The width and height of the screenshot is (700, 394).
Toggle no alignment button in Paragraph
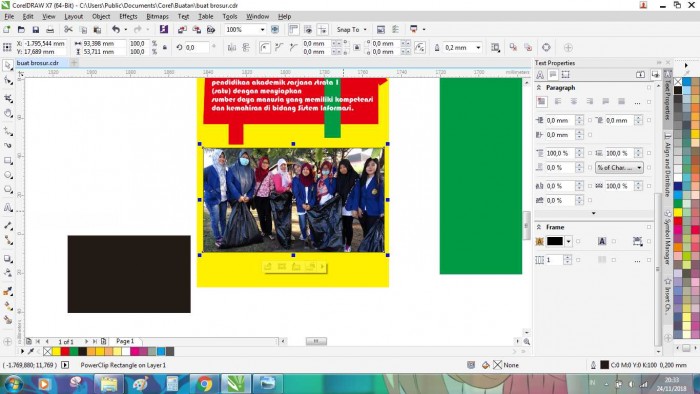(x=542, y=102)
